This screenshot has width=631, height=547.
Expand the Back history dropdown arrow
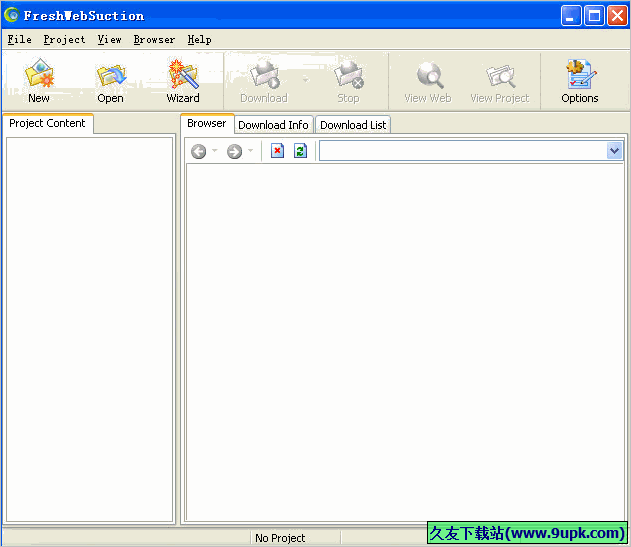pos(214,151)
